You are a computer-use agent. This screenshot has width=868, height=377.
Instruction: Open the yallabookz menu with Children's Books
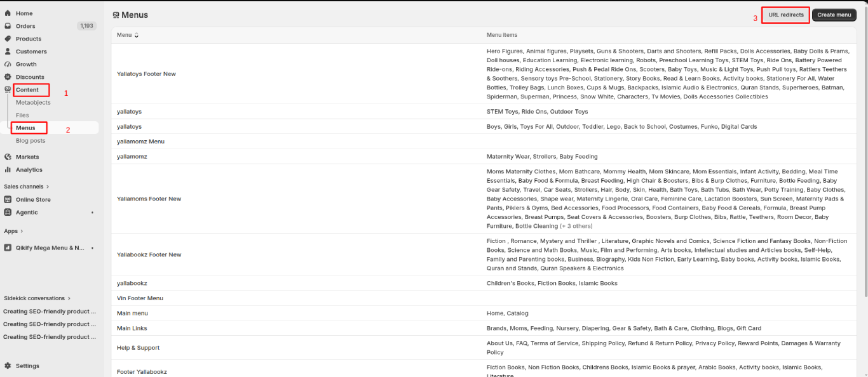[132, 283]
